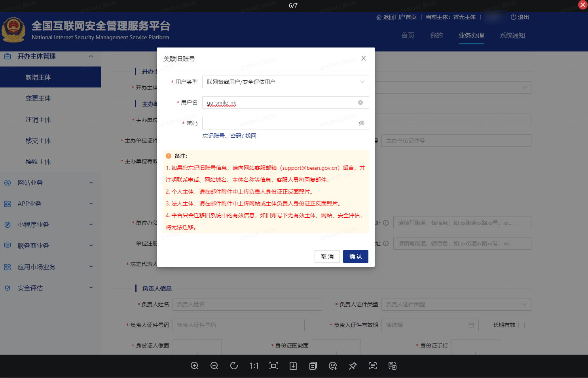
Task: Click the zoom in icon in viewer toolbar
Action: [x=194, y=366]
